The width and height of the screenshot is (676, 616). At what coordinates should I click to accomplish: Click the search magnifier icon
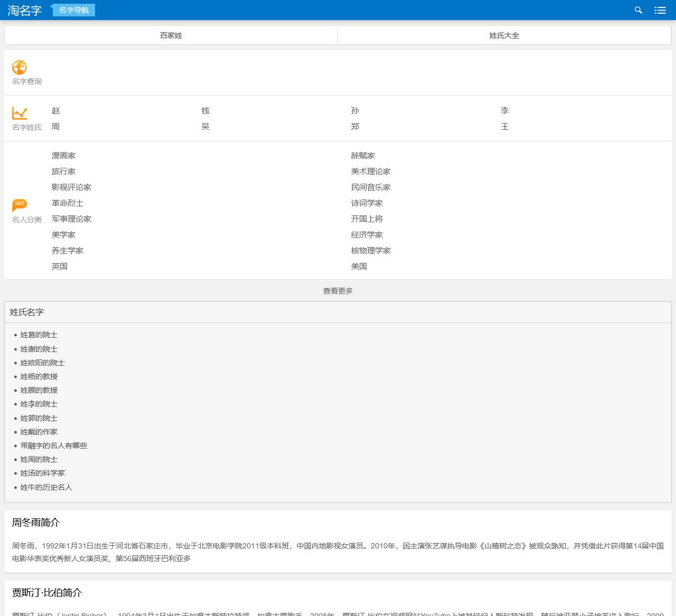pyautogui.click(x=638, y=10)
